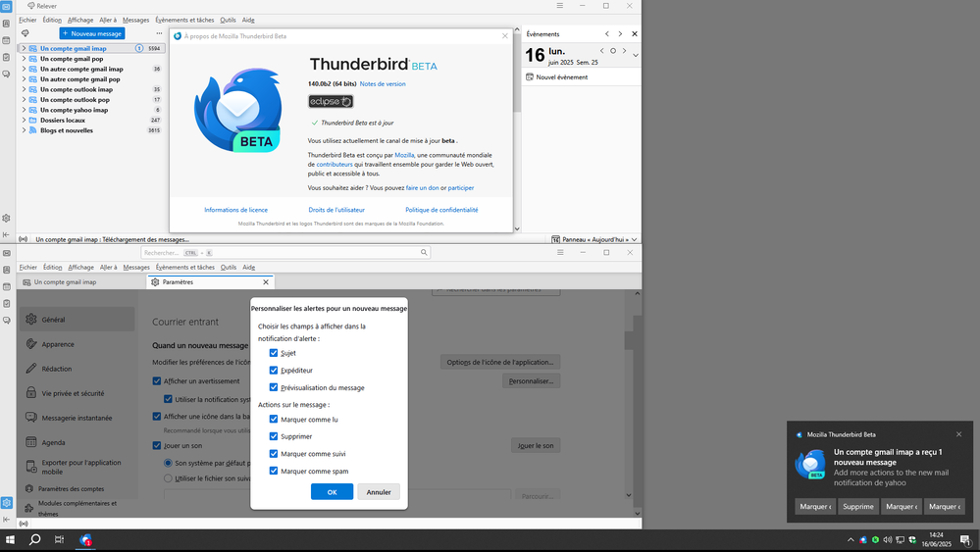Expand the Dossiers locaux tree item
Screen dimensions: 980x552
point(25,120)
